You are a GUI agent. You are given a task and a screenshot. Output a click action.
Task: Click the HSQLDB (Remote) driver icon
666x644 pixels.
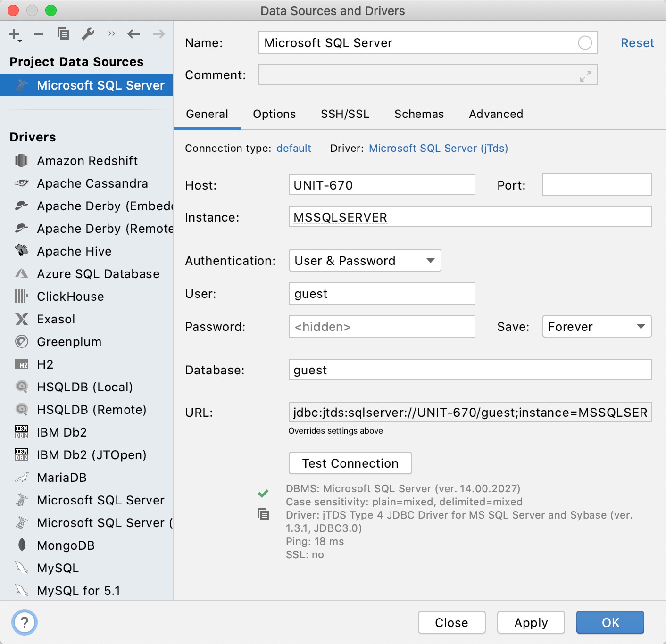coord(22,410)
